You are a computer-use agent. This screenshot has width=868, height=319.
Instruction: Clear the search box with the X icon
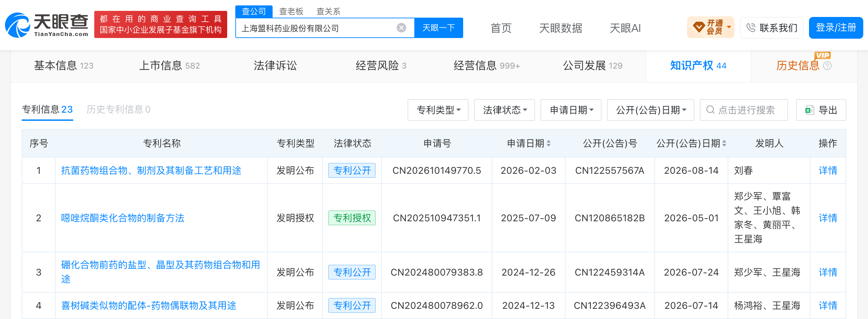401,28
